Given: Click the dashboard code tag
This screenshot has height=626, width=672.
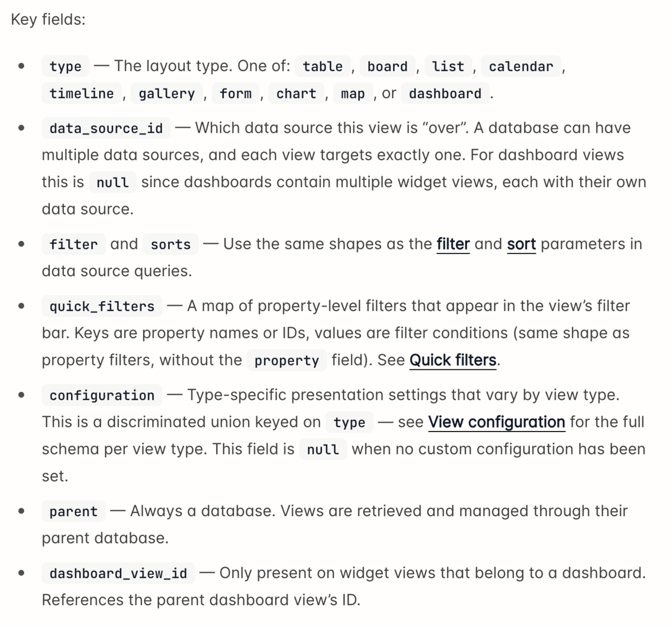Looking at the screenshot, I should click(x=445, y=93).
